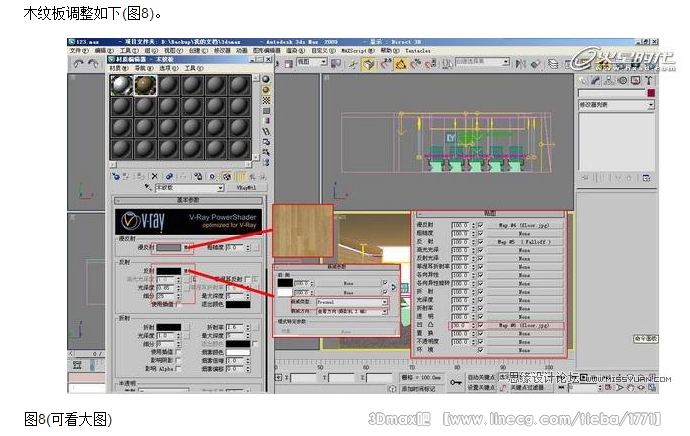Toggle 环 境 map checkbox in maps panel
690x436 pixels.
pos(481,350)
